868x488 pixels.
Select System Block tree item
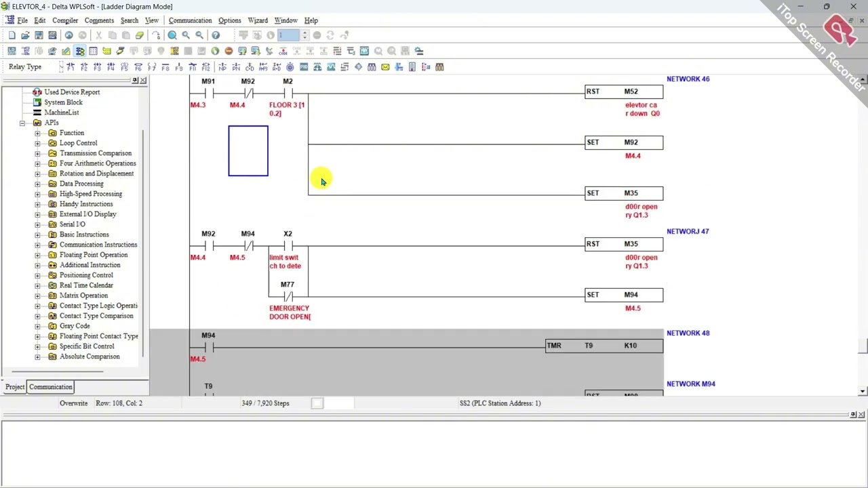click(x=63, y=102)
